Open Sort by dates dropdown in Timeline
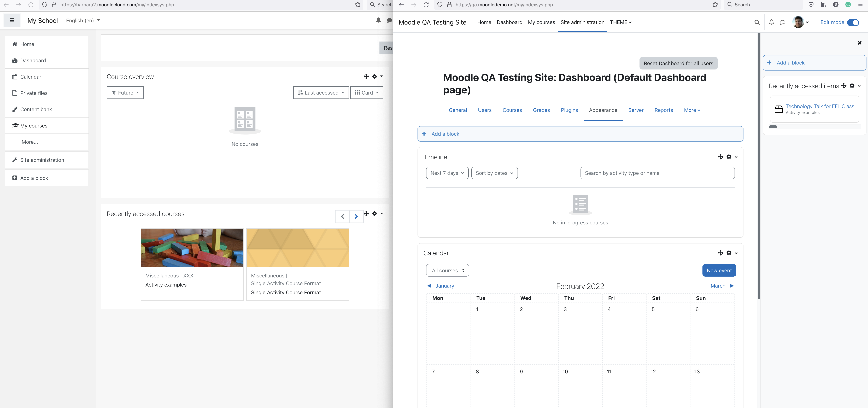 tap(494, 173)
